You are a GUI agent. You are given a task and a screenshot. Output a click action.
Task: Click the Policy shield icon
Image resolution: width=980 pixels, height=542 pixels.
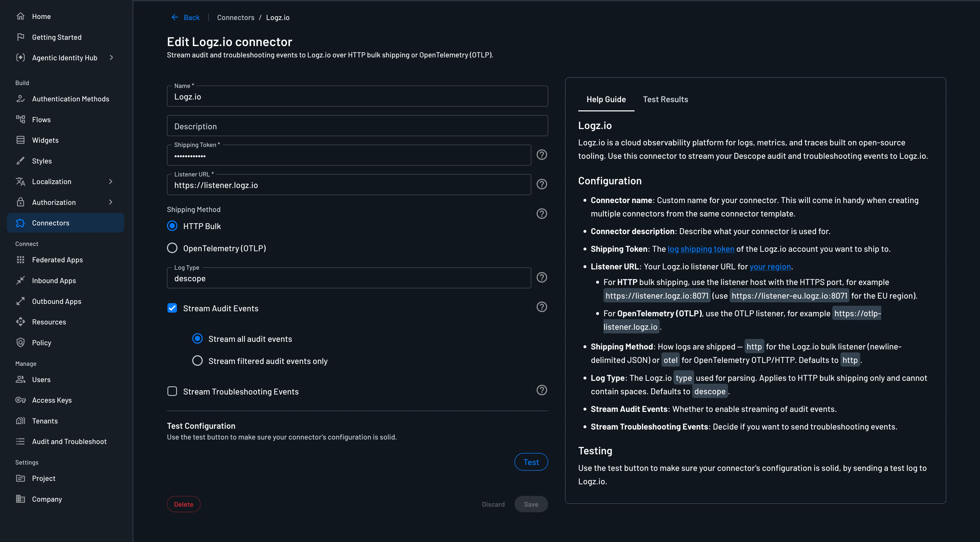(21, 343)
